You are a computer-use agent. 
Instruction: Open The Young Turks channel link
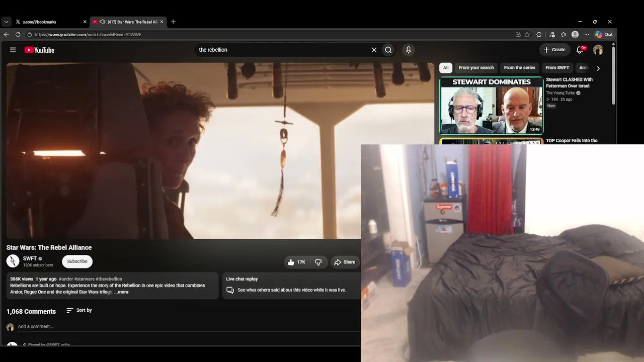tap(560, 93)
